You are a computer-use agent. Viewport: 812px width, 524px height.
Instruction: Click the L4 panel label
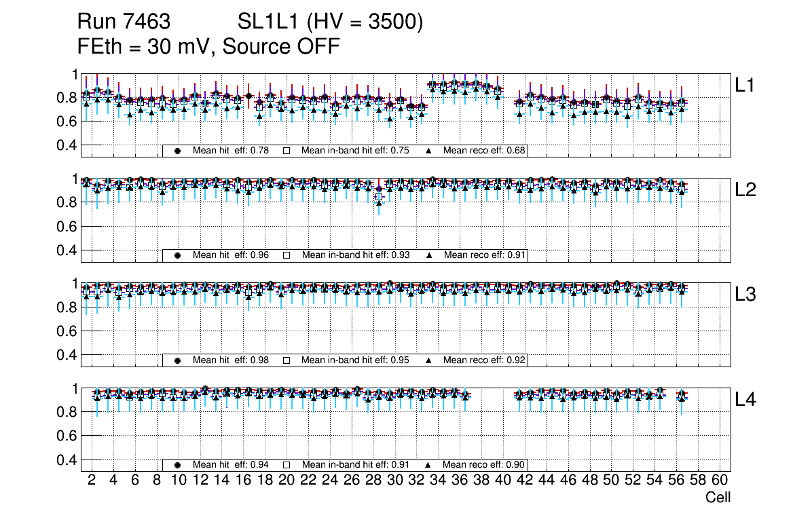[x=745, y=400]
